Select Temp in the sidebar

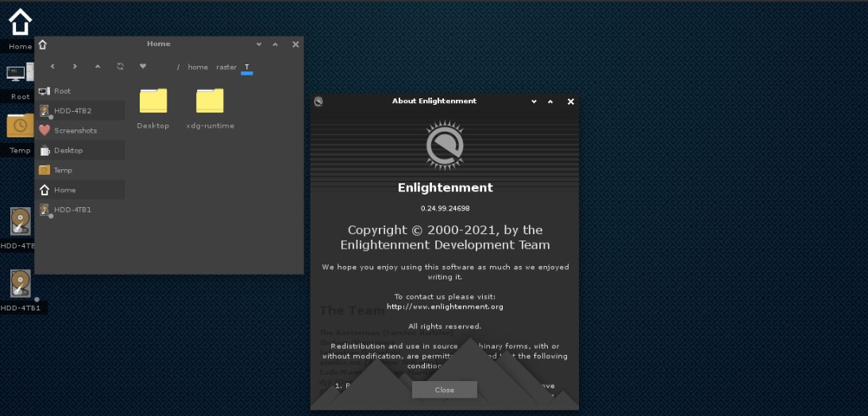coord(81,171)
